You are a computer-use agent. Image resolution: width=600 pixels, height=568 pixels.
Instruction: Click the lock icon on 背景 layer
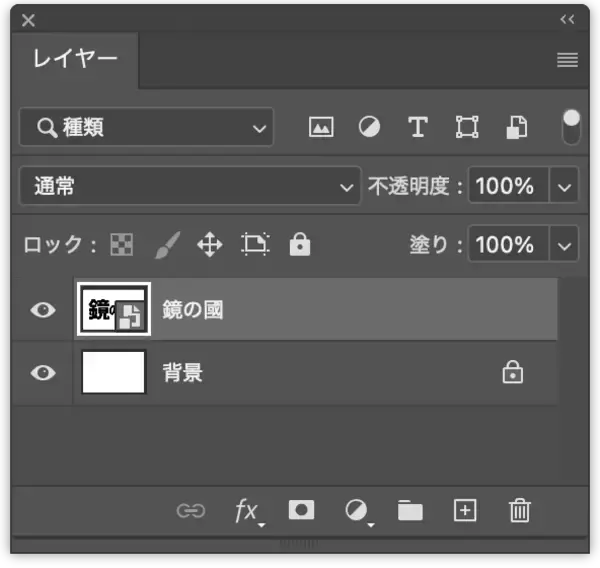tap(512, 372)
